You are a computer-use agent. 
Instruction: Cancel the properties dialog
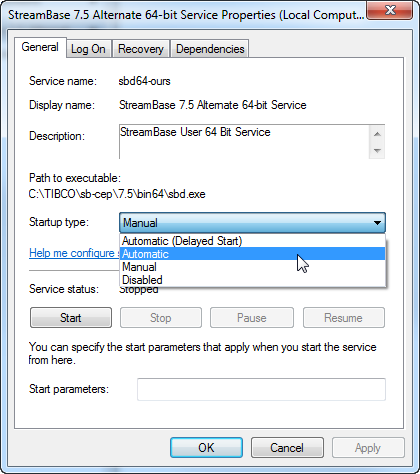(x=287, y=448)
